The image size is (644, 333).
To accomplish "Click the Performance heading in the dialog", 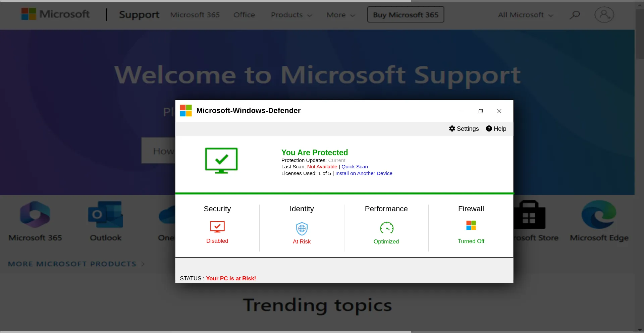I will 386,209.
